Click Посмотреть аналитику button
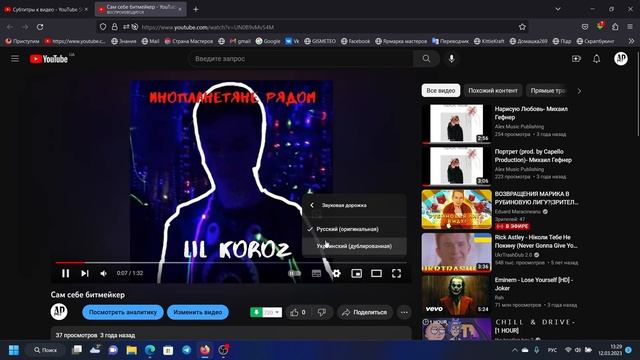This screenshot has height=360, width=640. pyautogui.click(x=123, y=312)
